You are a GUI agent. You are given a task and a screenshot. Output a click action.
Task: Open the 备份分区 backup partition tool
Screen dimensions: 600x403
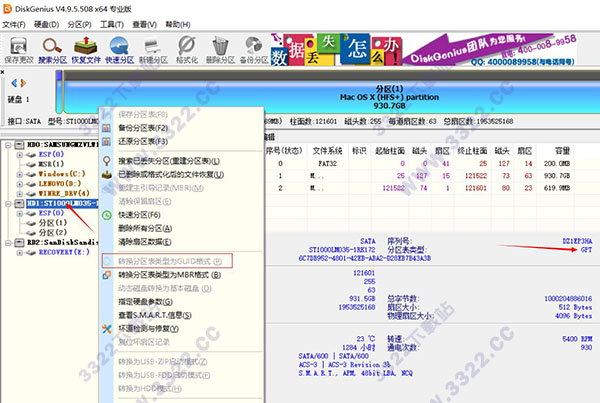254,50
